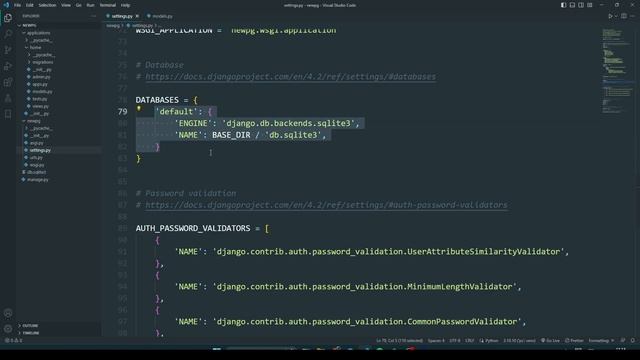Open the View menu
Image resolution: width=640 pixels, height=360 pixels.
(x=66, y=5)
